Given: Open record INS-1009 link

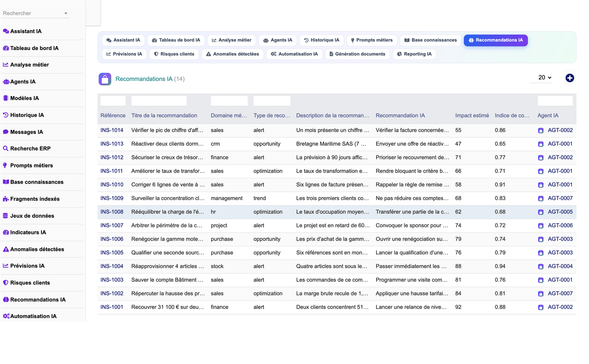Looking at the screenshot, I should pyautogui.click(x=112, y=198).
